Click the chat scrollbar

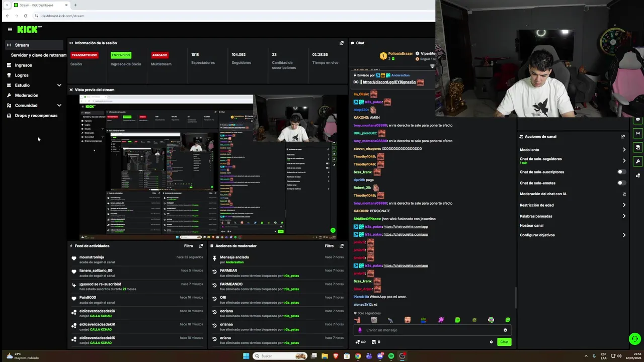[x=516, y=298]
